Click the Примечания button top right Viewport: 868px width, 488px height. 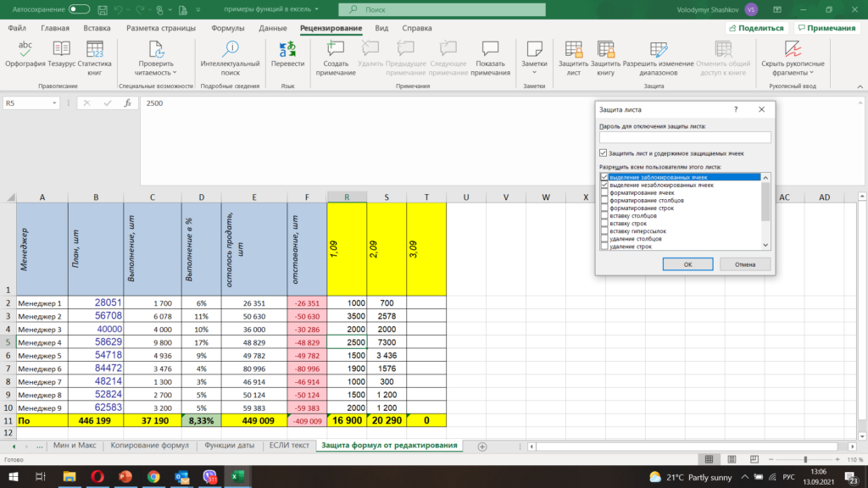(827, 28)
